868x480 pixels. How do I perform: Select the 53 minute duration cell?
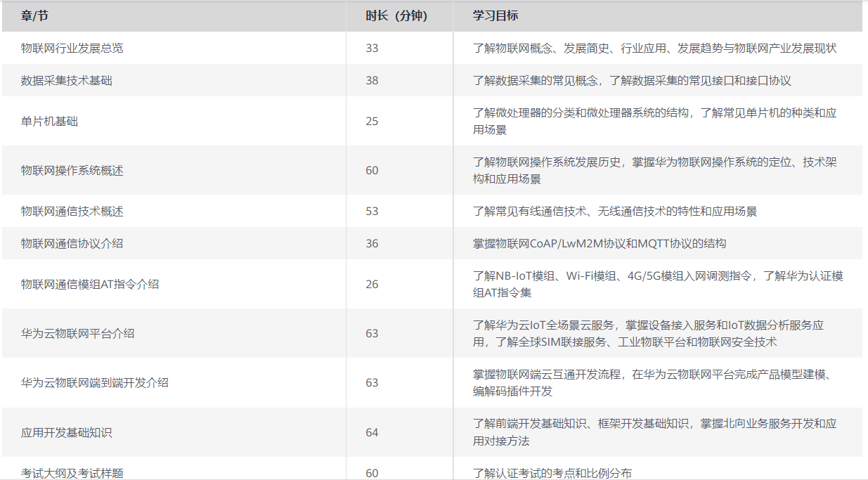pos(372,212)
